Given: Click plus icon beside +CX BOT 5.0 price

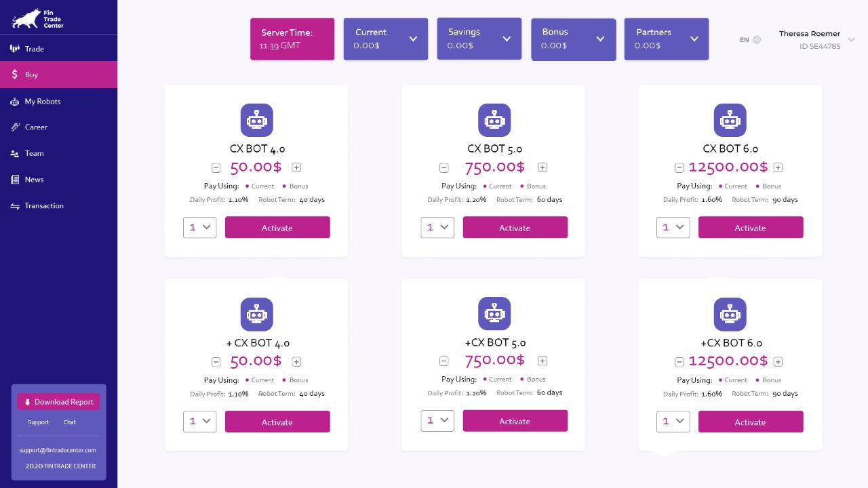Looking at the screenshot, I should point(542,361).
